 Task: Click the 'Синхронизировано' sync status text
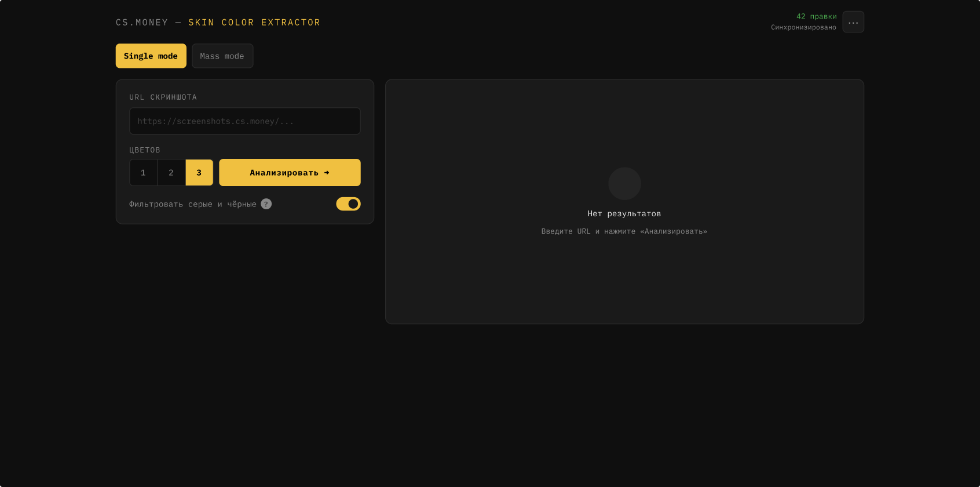pyautogui.click(x=803, y=27)
